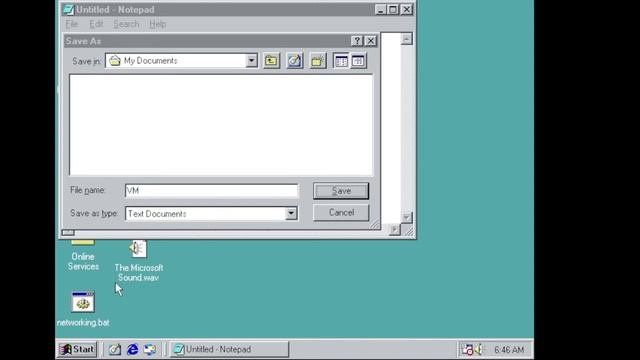Click Notepad's horizontal scrollbar right arrow
The width and height of the screenshot is (640, 360).
point(395,230)
